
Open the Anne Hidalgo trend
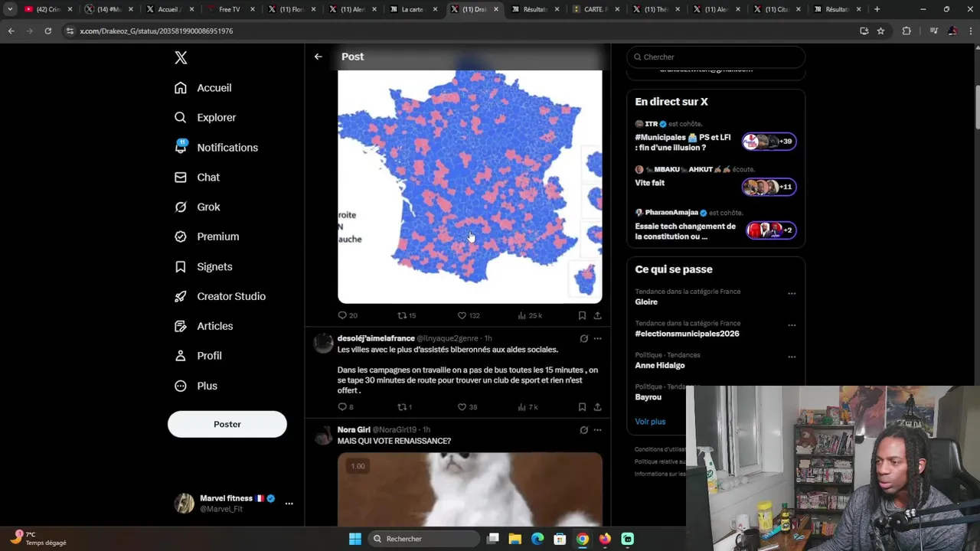(x=660, y=366)
